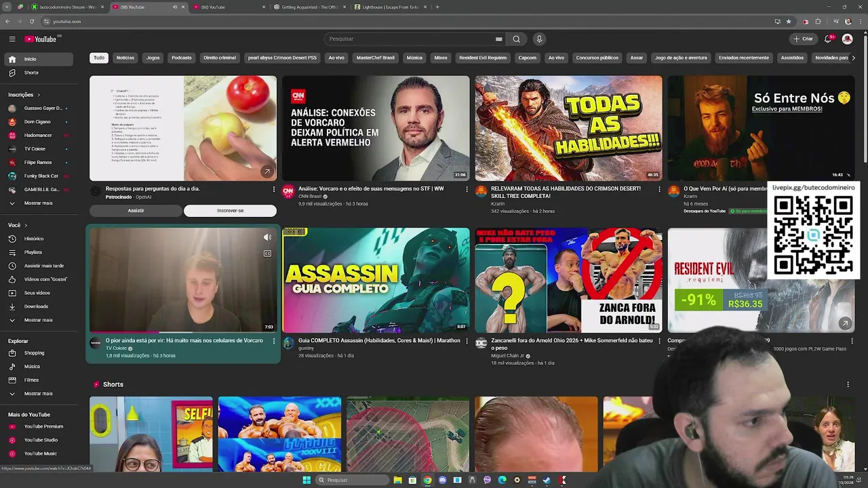Open options menu for Crimson Desert skill tree video
868x488 pixels.
pos(659,189)
